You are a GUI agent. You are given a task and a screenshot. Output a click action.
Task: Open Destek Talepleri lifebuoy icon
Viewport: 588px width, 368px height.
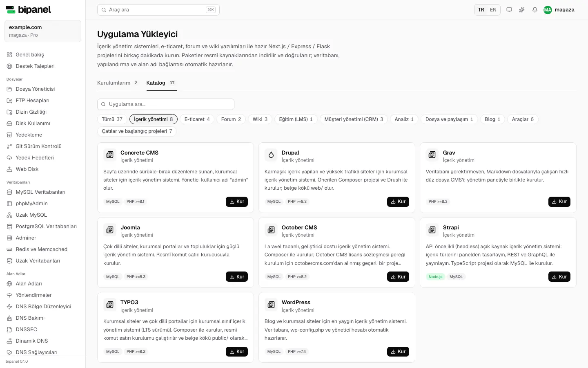tap(9, 66)
